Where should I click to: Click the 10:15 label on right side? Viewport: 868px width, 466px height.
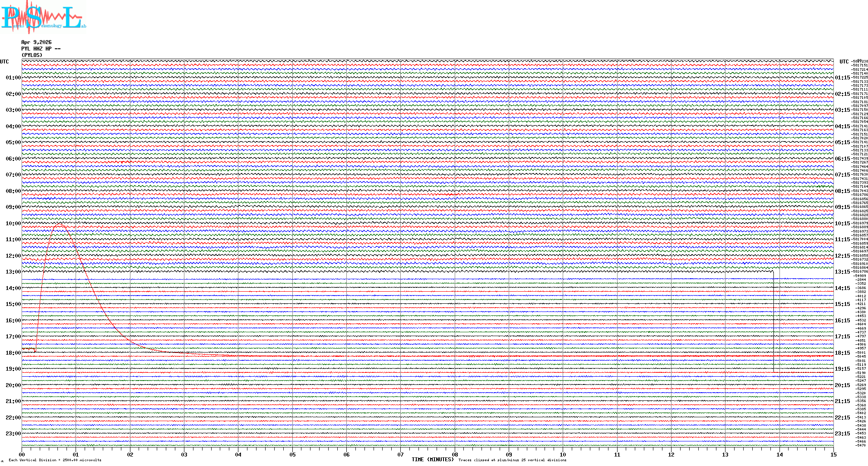[843, 224]
